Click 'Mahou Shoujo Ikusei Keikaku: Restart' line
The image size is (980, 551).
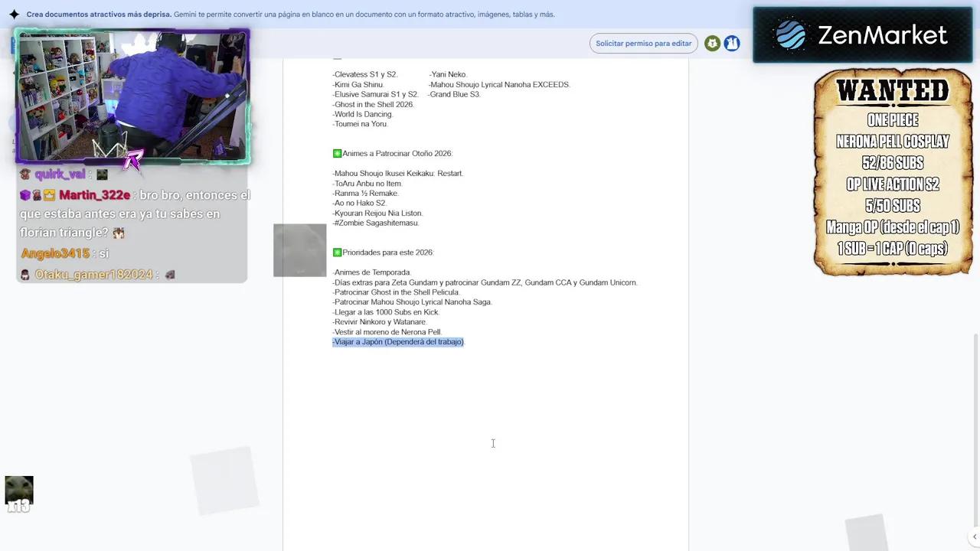[398, 174]
